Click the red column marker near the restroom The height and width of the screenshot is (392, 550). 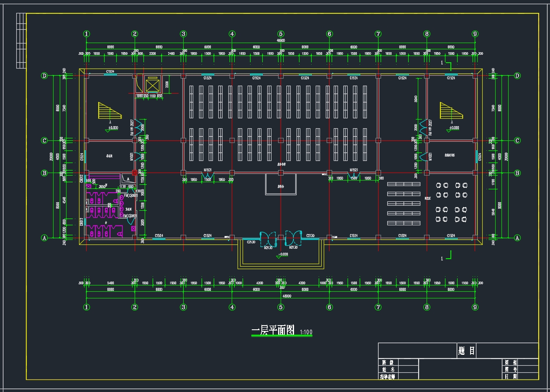[135, 173]
